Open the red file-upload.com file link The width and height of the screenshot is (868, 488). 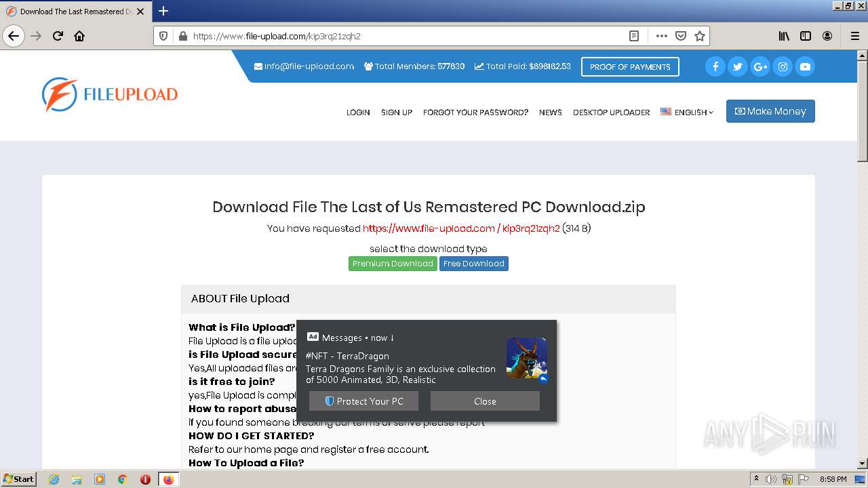[461, 228]
